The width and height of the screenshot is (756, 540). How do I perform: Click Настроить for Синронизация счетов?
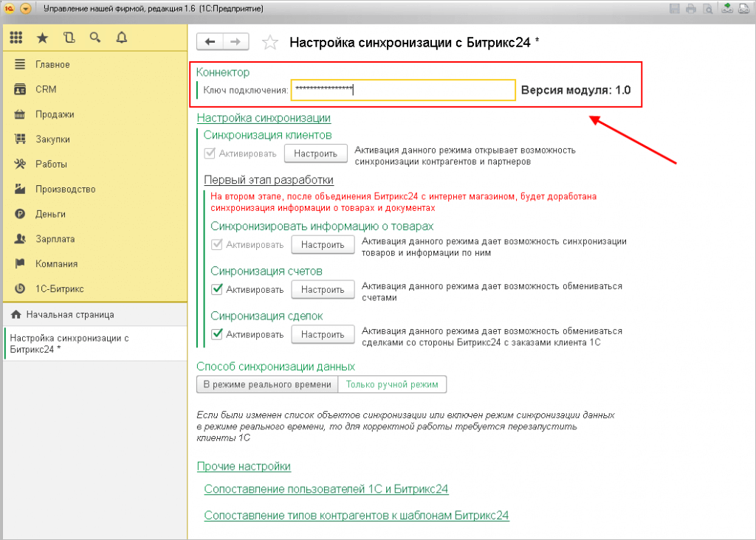click(x=323, y=289)
